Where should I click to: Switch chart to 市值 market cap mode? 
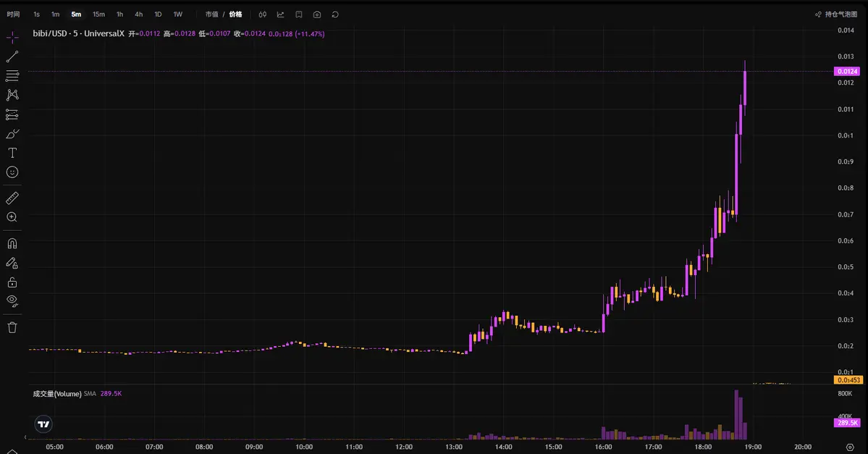(211, 14)
